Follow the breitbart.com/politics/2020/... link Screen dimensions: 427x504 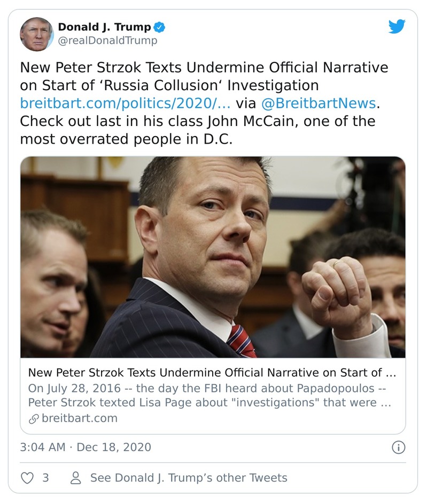pos(125,103)
